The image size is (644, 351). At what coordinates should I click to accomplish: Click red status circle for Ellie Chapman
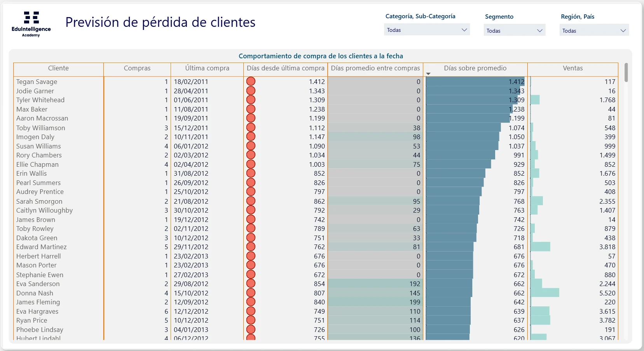[251, 164]
